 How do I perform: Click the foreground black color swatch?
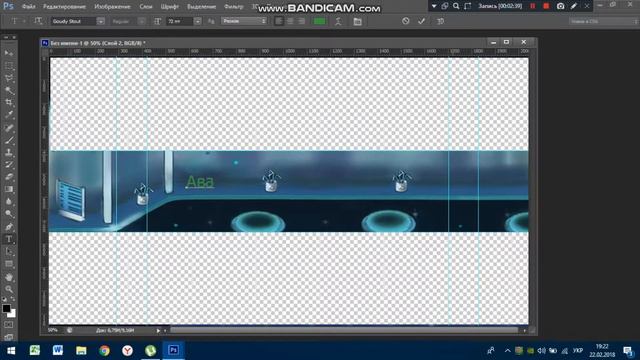(x=6, y=309)
